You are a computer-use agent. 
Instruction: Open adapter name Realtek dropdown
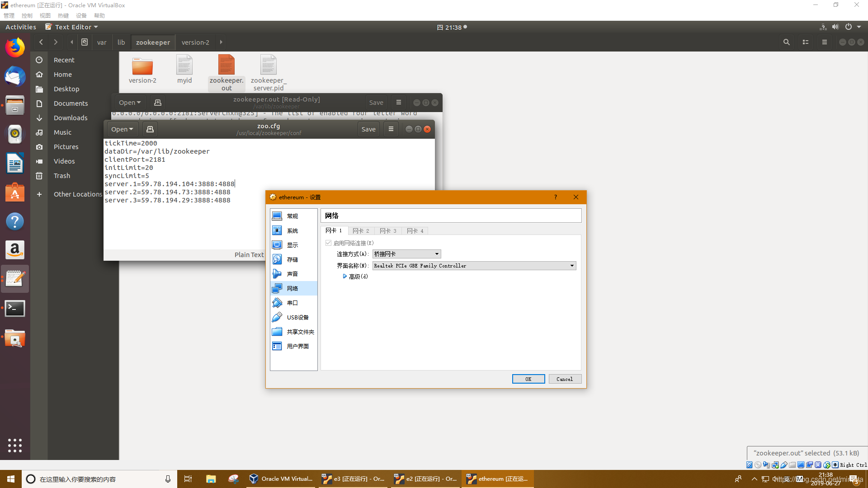pyautogui.click(x=474, y=266)
